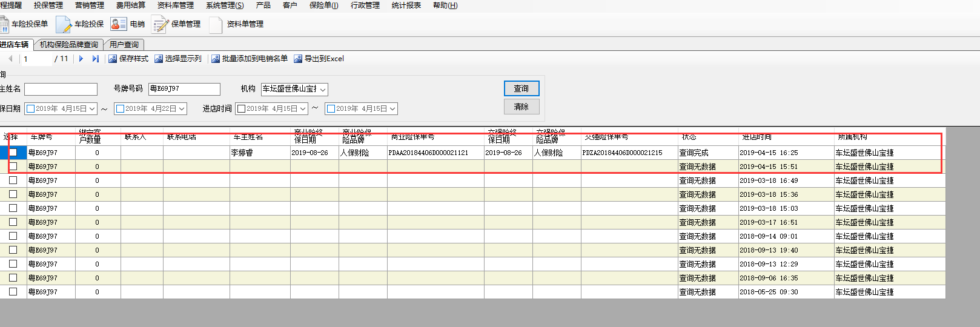Open the 车险投保单 toolbar icon

(4, 24)
